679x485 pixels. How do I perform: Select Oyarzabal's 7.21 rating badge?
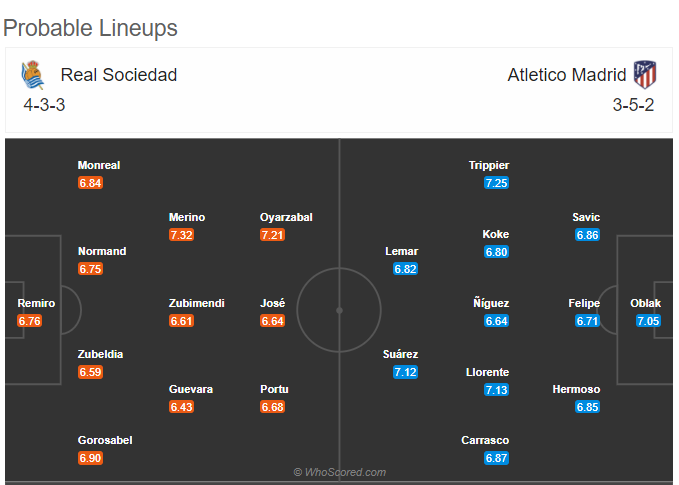tap(272, 235)
